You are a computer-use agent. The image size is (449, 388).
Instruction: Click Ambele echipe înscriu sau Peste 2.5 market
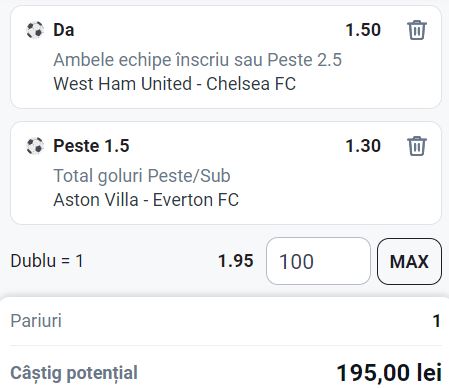click(x=198, y=60)
